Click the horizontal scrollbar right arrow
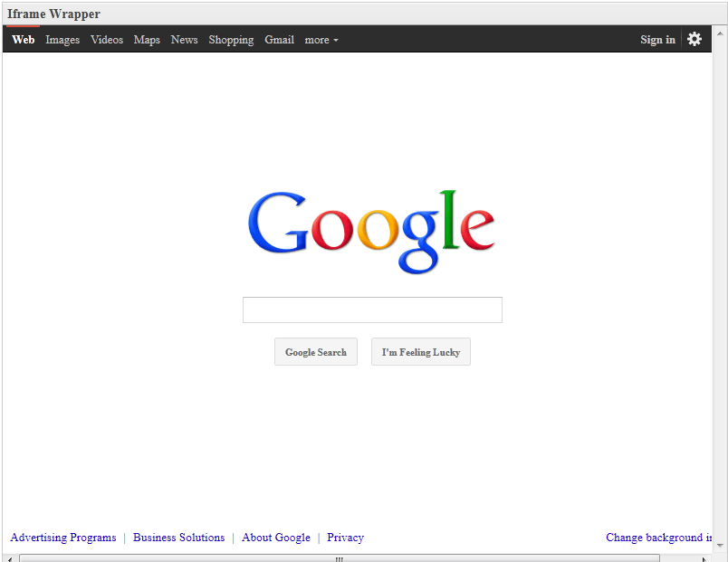This screenshot has width=728, height=562. [x=704, y=558]
